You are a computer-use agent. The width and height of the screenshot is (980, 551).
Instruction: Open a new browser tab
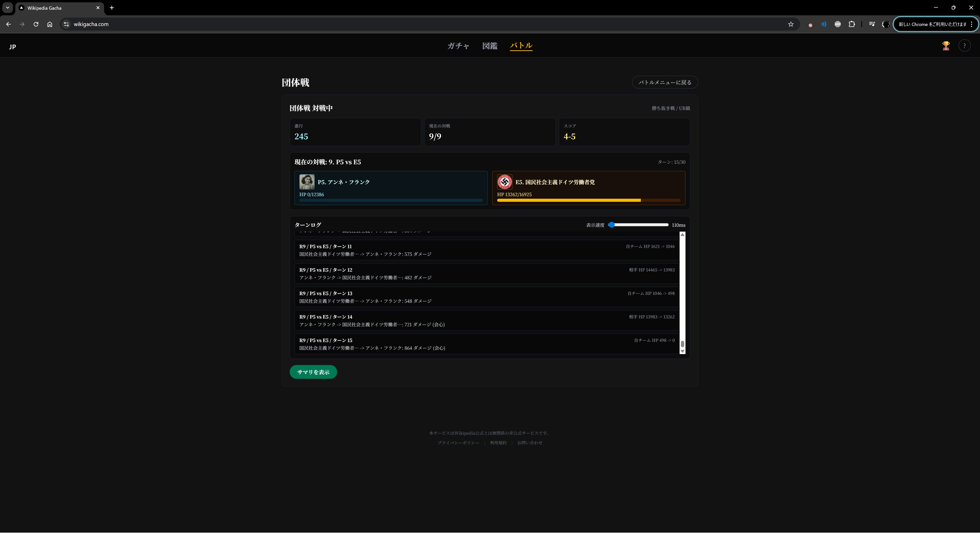coord(112,8)
